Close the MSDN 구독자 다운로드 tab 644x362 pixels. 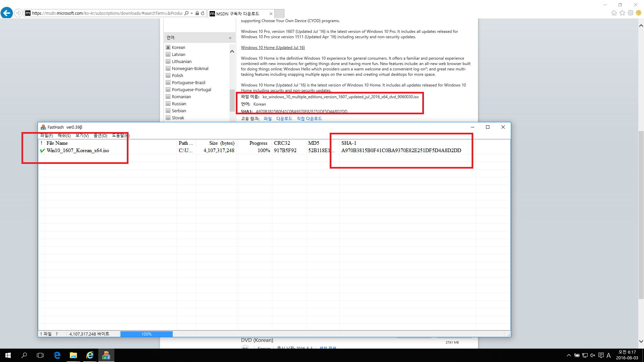tap(271, 14)
